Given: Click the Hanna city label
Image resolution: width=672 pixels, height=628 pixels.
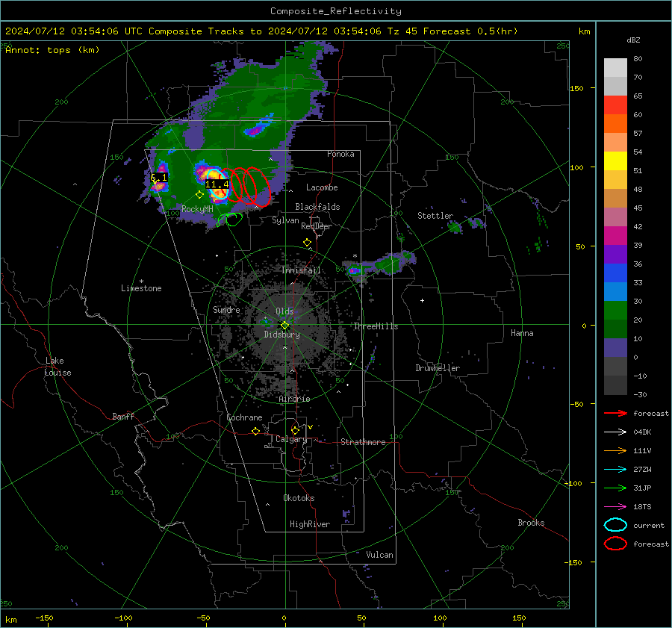Looking at the screenshot, I should tap(522, 333).
